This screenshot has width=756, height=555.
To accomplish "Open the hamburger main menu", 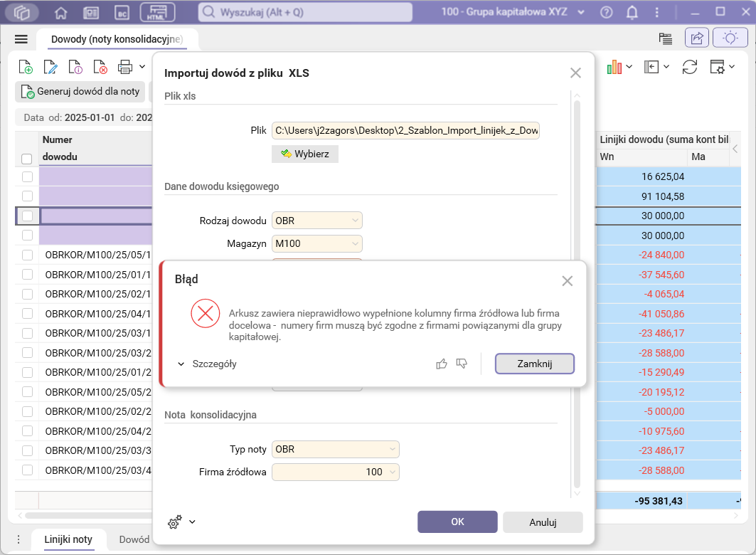I will click(x=21, y=39).
